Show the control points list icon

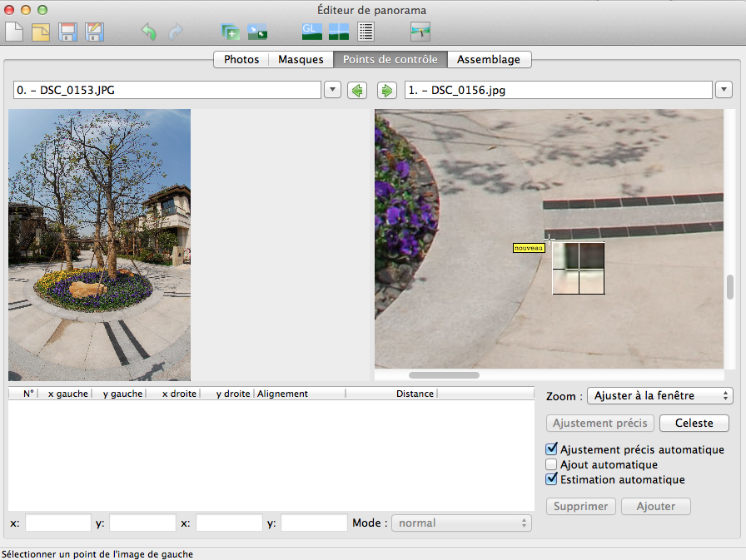click(x=366, y=32)
